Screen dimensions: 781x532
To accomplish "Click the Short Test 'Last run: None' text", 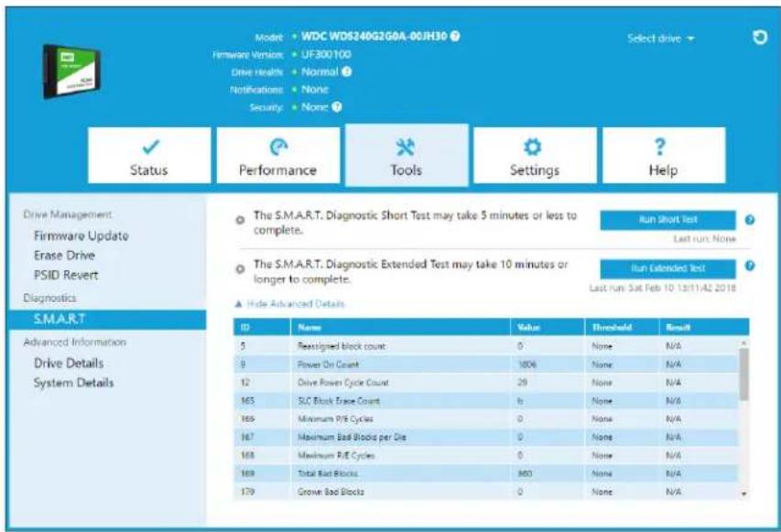I will [704, 239].
